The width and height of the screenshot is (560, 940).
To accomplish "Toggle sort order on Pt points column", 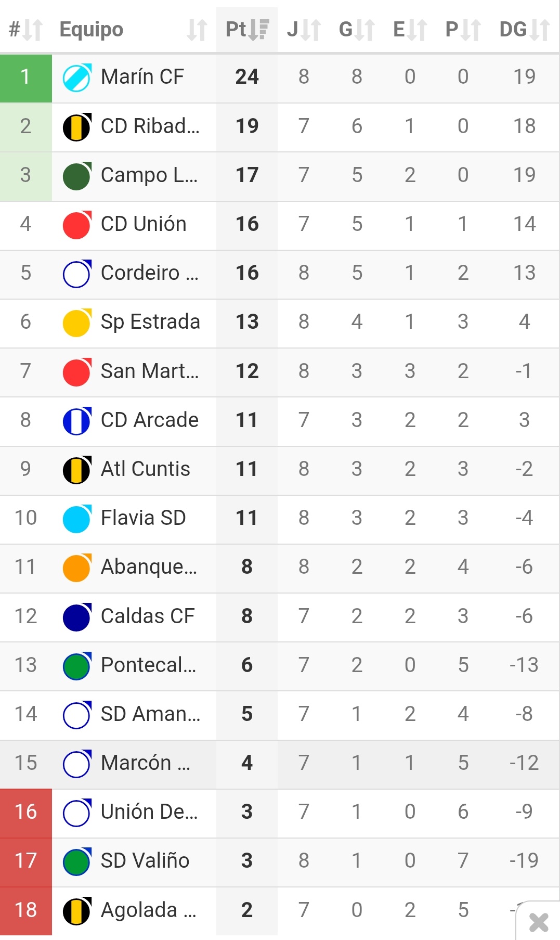I will coord(247,30).
